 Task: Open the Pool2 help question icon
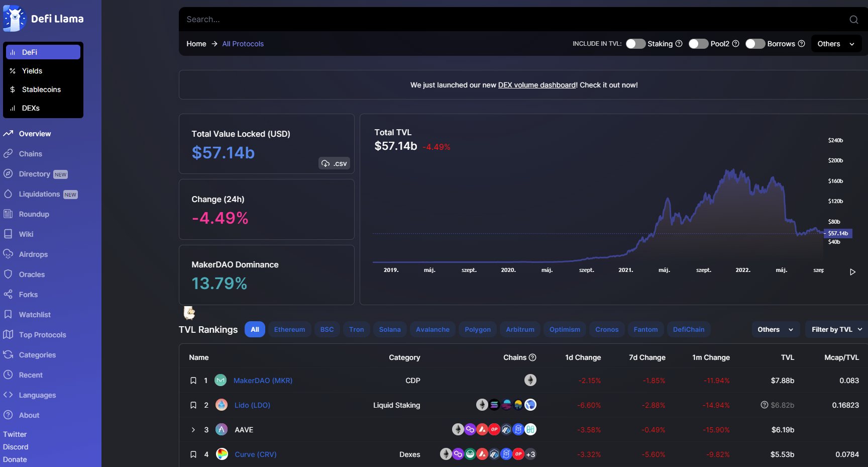(x=735, y=44)
